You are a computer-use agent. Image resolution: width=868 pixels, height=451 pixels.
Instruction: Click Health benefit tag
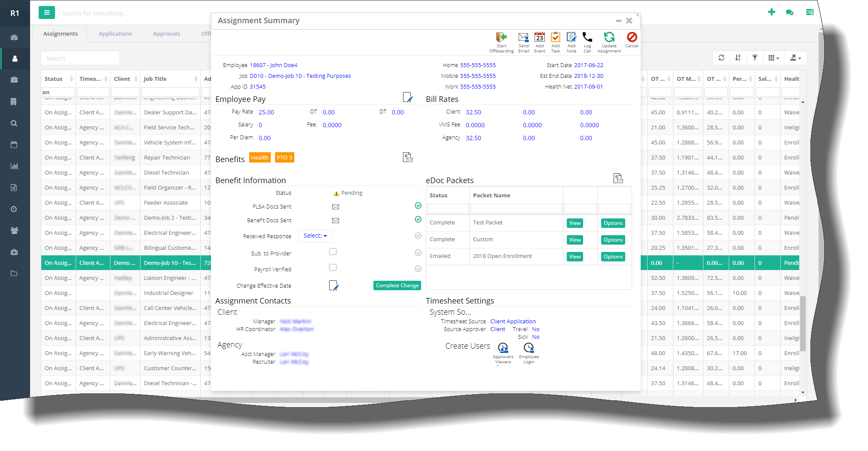click(x=260, y=157)
